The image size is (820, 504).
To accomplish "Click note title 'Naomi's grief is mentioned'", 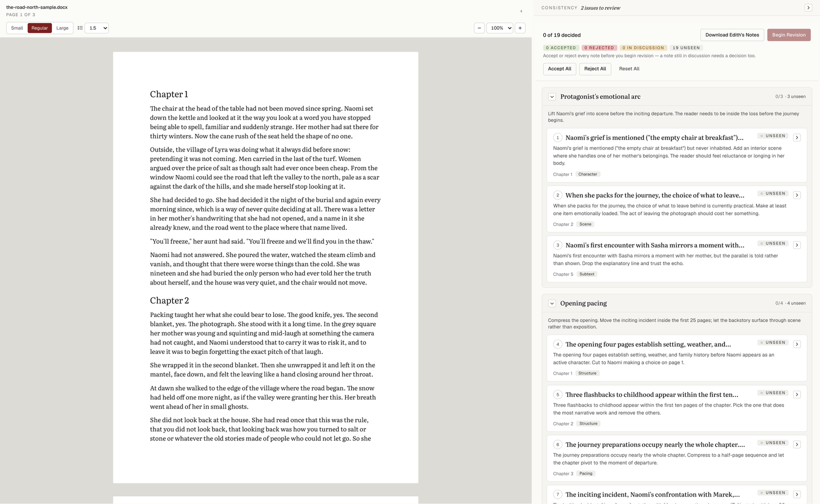I will (654, 137).
